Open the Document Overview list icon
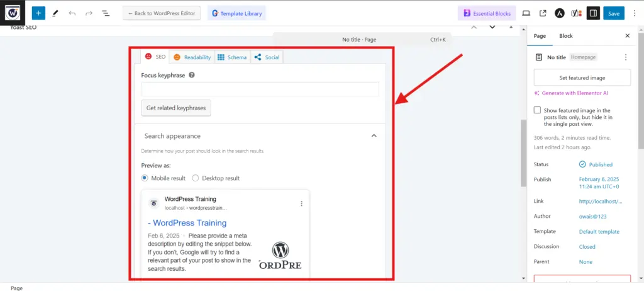 tap(106, 13)
